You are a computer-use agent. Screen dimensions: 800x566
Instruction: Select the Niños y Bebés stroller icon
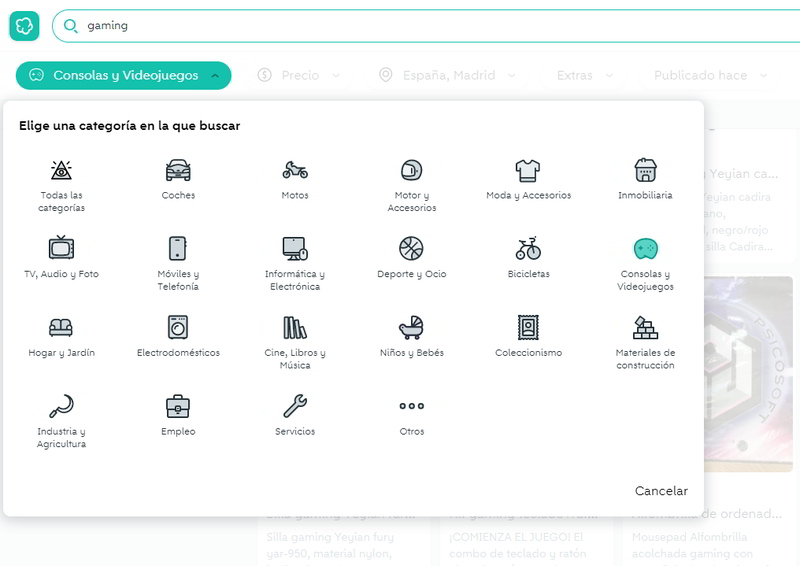coord(411,327)
